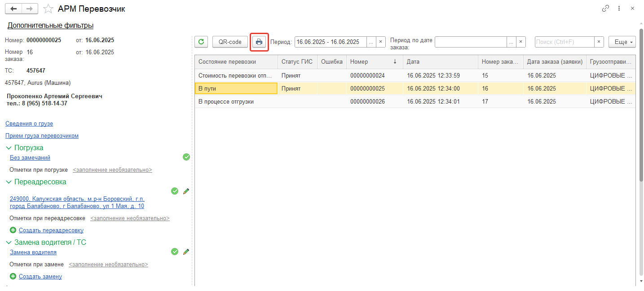Click the green checkmark beside Без замечаний
The width and height of the screenshot is (644, 291).
pyautogui.click(x=186, y=157)
